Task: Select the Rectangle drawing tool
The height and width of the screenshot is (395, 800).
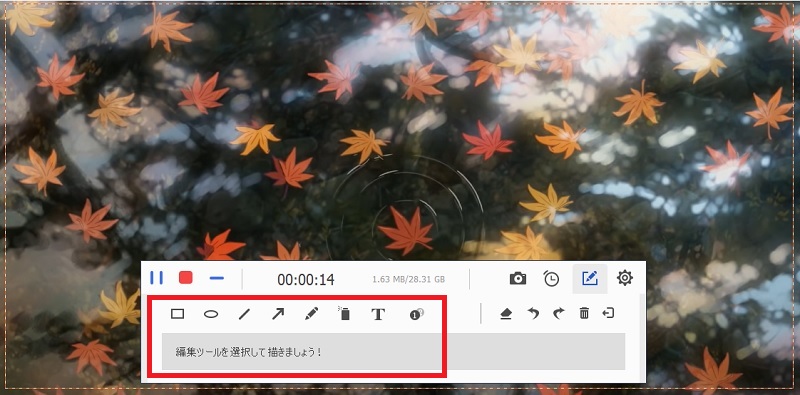Action: pos(178,314)
